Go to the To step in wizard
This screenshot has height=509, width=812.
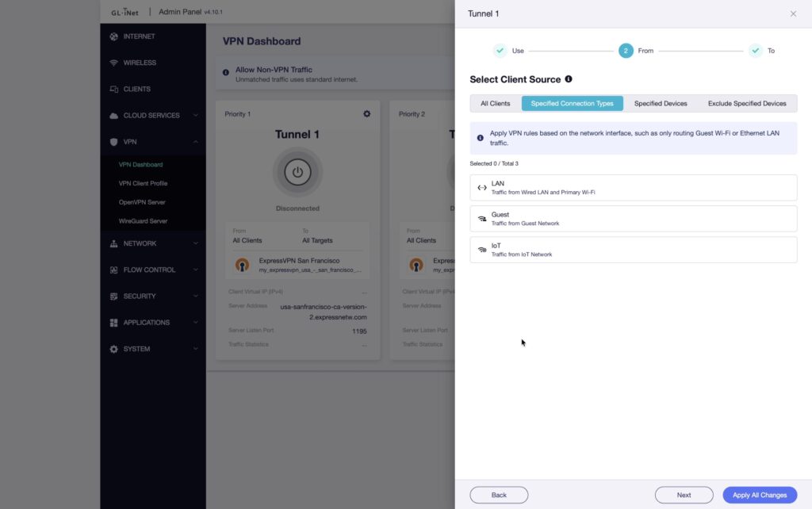(x=762, y=51)
